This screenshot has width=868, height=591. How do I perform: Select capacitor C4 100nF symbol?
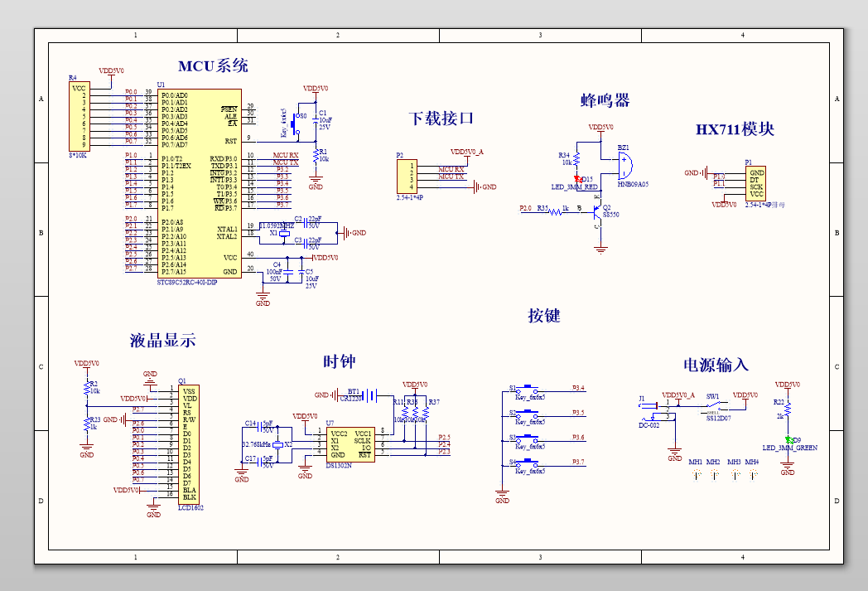pyautogui.click(x=287, y=272)
